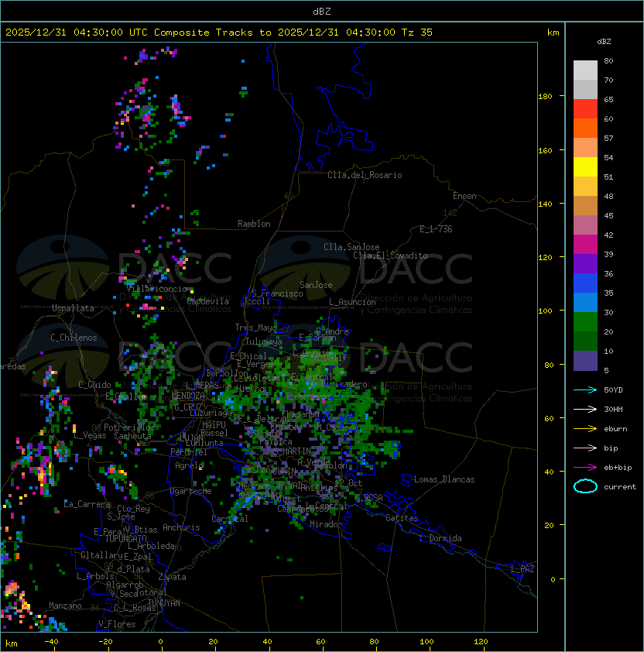
Task: Click the dBZ legend heading
Action: point(604,42)
